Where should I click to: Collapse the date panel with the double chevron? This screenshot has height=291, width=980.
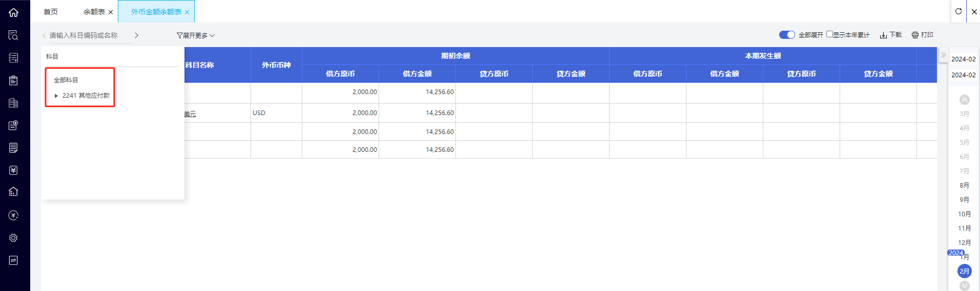coord(943,55)
